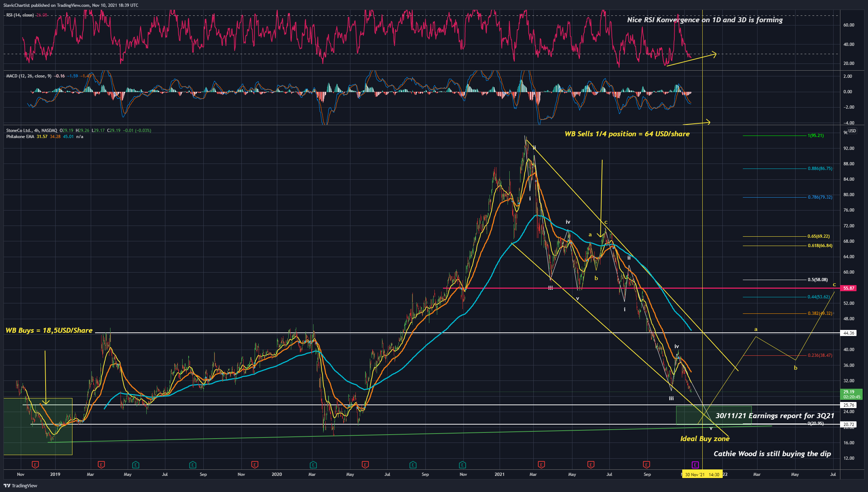Click the green earnings marker in March 2020

(x=313, y=465)
